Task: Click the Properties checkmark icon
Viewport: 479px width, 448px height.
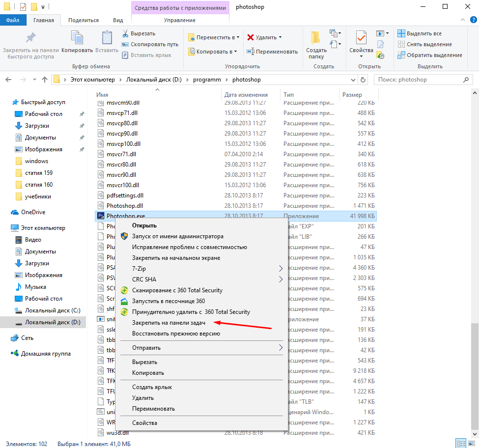Action: 361,38
